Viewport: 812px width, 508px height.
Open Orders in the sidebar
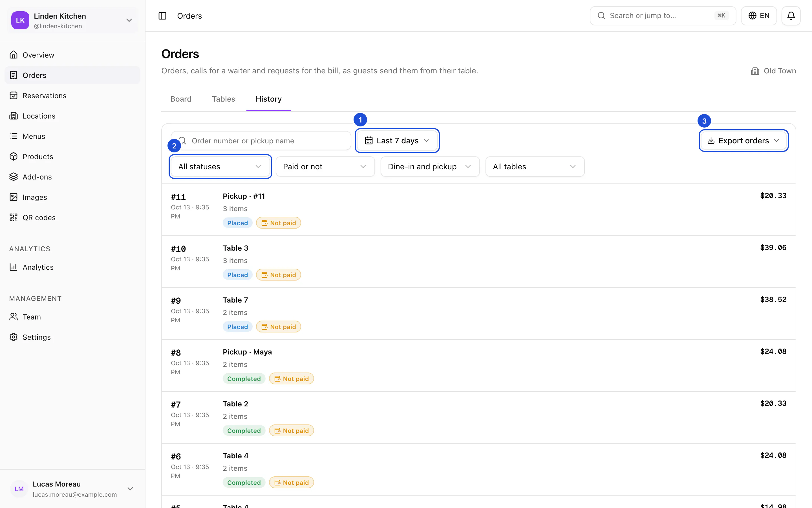[x=72, y=75]
